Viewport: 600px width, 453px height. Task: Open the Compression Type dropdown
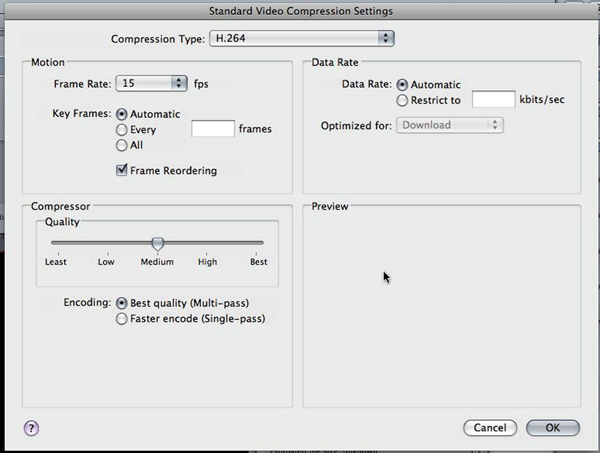[x=300, y=38]
